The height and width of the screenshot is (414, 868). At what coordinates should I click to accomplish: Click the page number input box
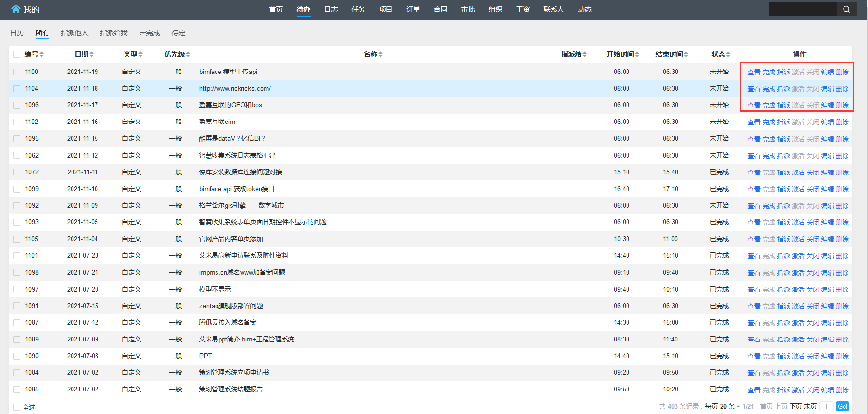click(x=826, y=406)
